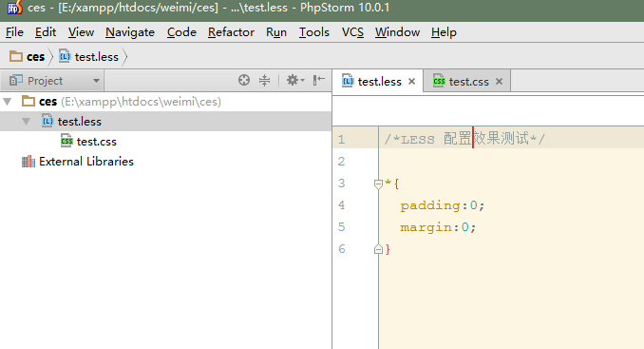Click the Scroll from Source target icon
The width and height of the screenshot is (644, 349).
[244, 80]
